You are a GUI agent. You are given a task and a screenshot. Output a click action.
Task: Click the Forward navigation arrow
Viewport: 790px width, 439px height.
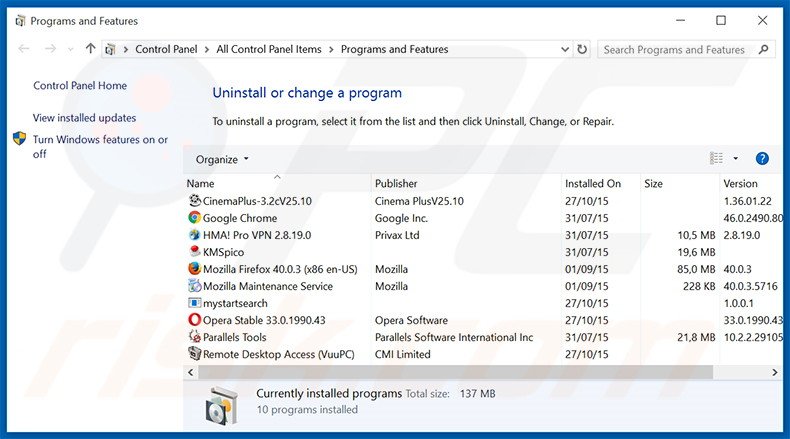(x=50, y=49)
